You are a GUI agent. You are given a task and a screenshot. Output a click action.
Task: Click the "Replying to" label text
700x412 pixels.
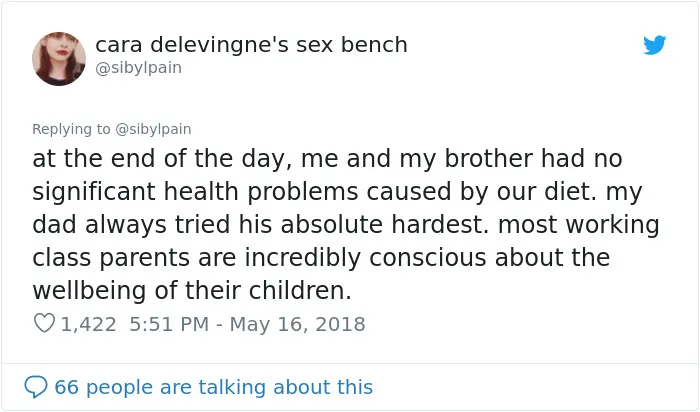point(71,129)
